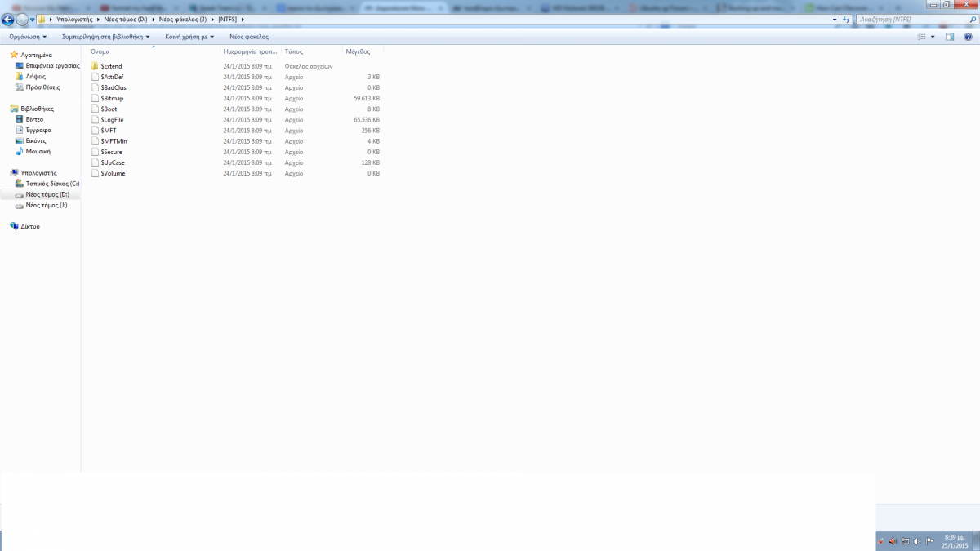Open the view options dropdown arrow

[x=933, y=37]
